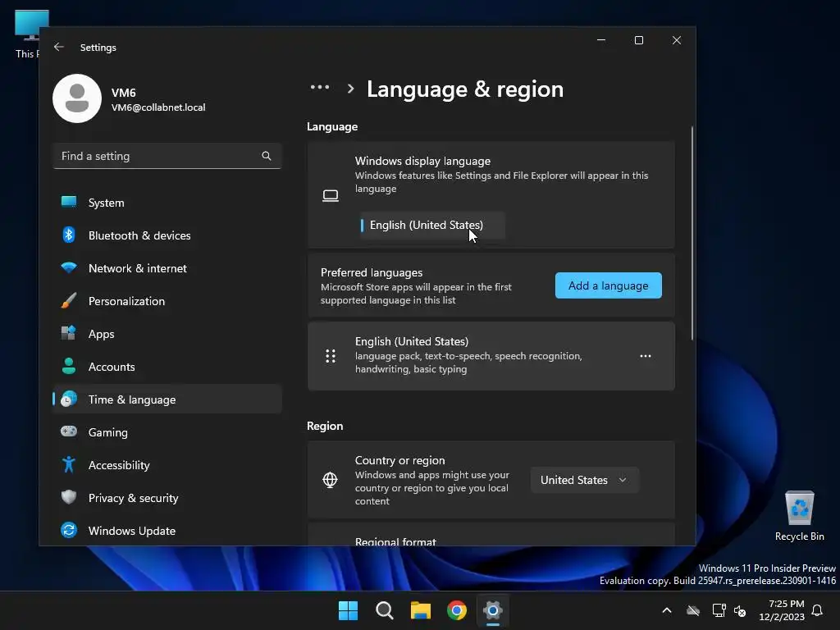Click the Privacy & security shield icon
Viewport: 840px width, 630px height.
(69, 497)
